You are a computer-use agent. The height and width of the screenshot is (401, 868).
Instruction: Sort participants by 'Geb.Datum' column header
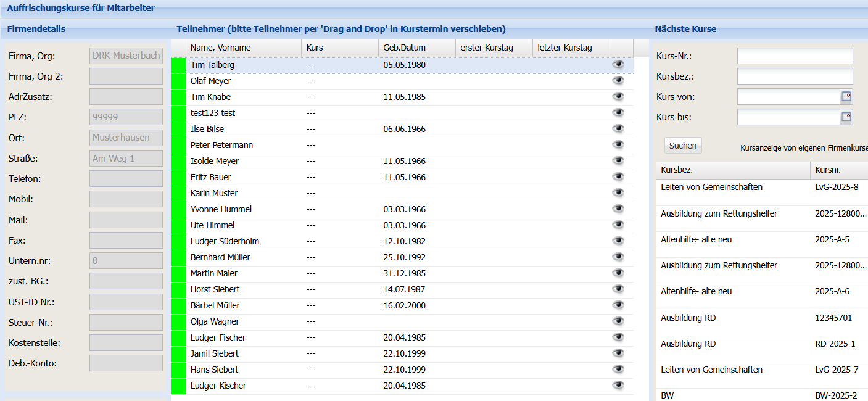tap(404, 48)
